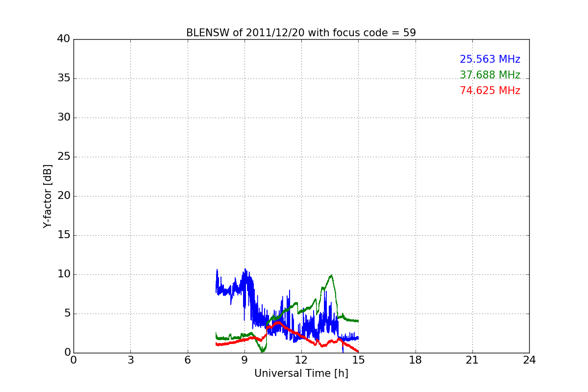
Task: Click y-axis tick label '5'
Action: (67, 314)
